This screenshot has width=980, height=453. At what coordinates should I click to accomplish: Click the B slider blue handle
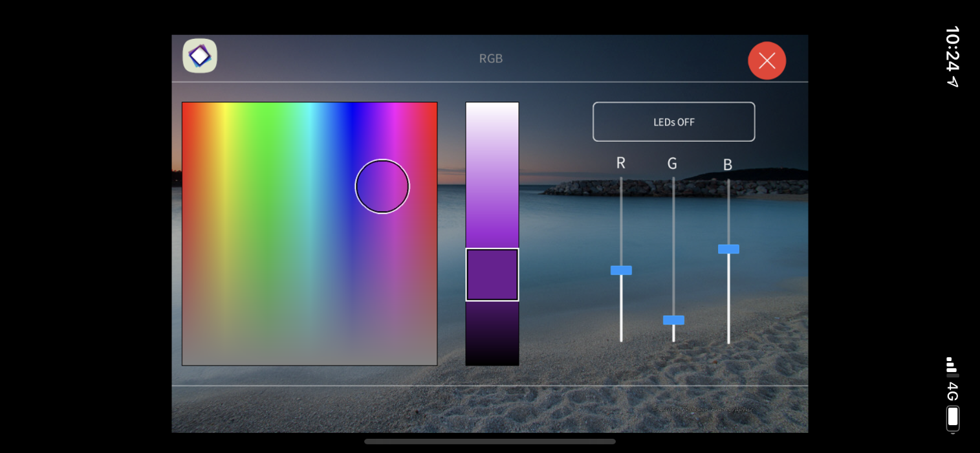click(x=728, y=249)
